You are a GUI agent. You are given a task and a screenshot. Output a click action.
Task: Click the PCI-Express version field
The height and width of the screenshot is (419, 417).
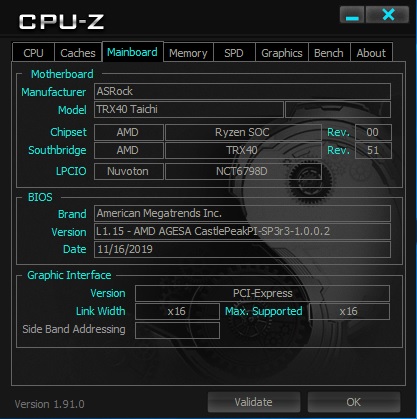262,293
